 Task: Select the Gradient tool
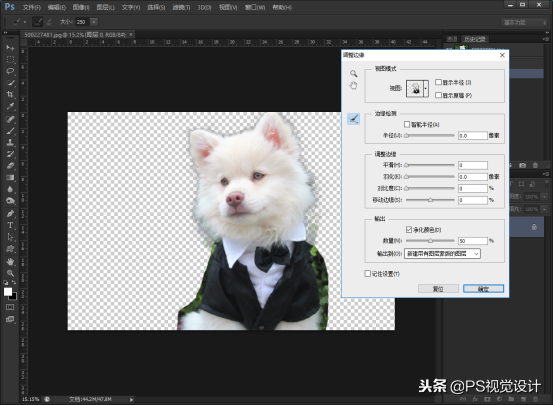10,177
